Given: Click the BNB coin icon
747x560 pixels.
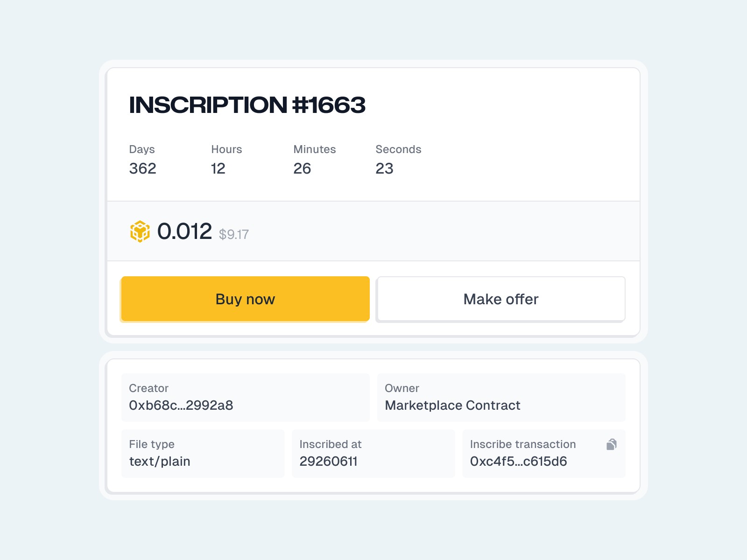Looking at the screenshot, I should [140, 231].
